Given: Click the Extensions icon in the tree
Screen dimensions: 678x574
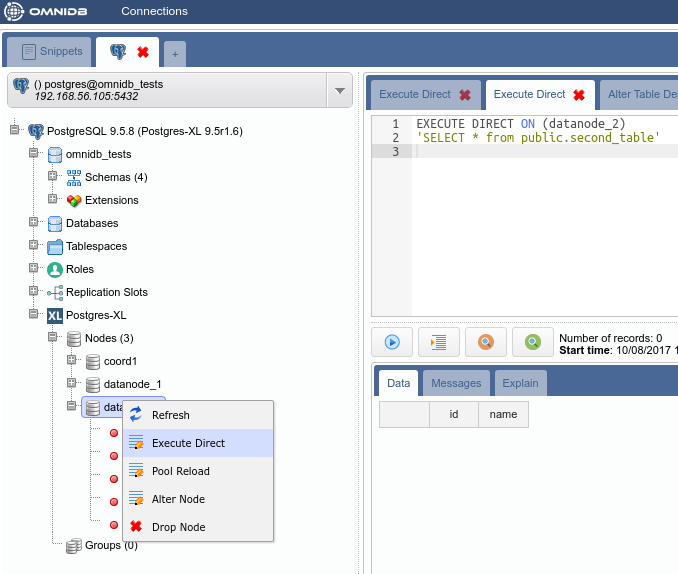Looking at the screenshot, I should point(74,200).
